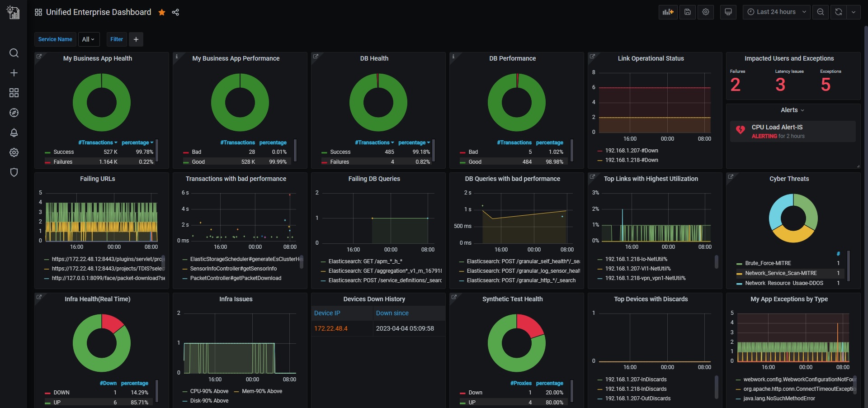The height and width of the screenshot is (408, 868).
Task: Open the Server Admin shield icon
Action: (x=14, y=172)
